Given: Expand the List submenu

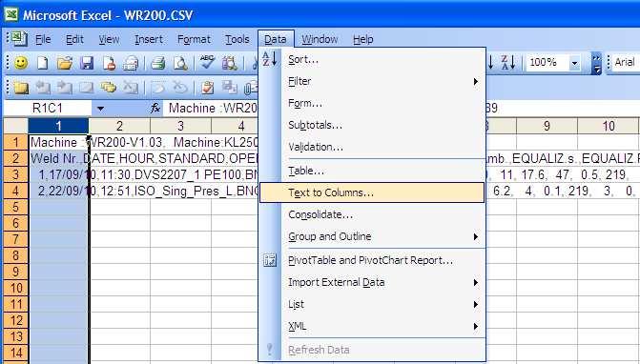Looking at the screenshot, I should pos(476,305).
